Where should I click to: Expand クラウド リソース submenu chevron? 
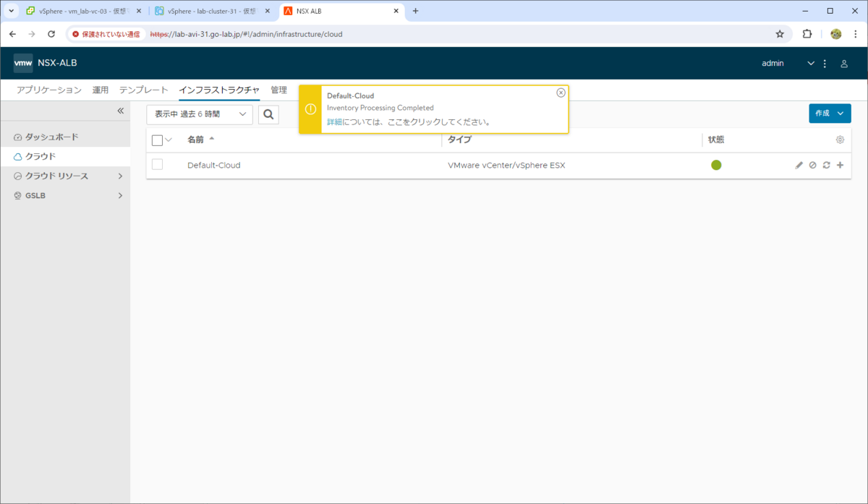point(120,176)
